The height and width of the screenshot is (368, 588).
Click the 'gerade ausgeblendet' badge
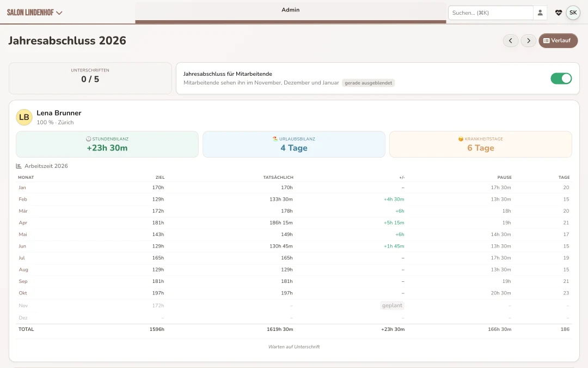coord(368,83)
